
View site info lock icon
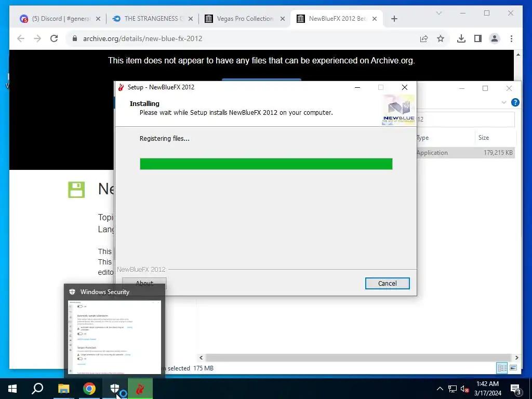(x=75, y=38)
